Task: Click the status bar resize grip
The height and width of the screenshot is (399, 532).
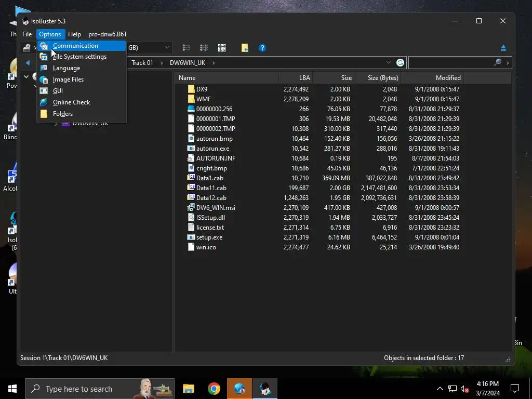Action: (x=508, y=360)
